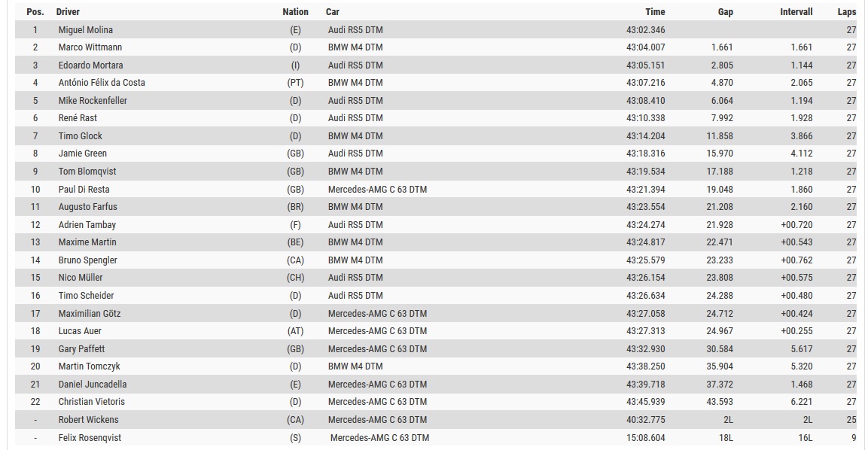The image size is (868, 450).
Task: Click the Intervall column header
Action: click(796, 12)
